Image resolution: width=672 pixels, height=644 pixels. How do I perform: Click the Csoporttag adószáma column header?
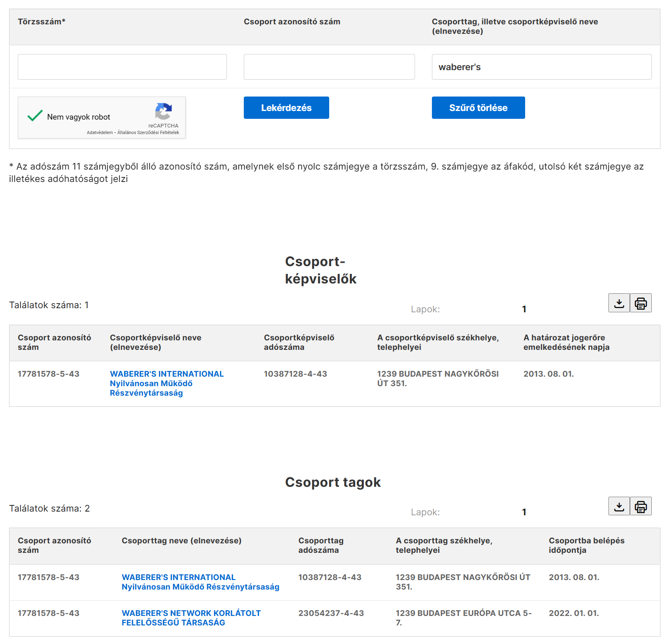point(321,545)
